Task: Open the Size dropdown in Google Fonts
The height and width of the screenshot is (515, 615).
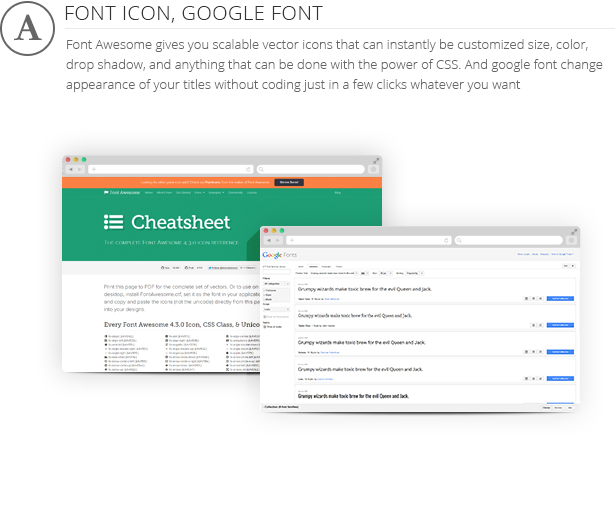Action: (x=386, y=273)
